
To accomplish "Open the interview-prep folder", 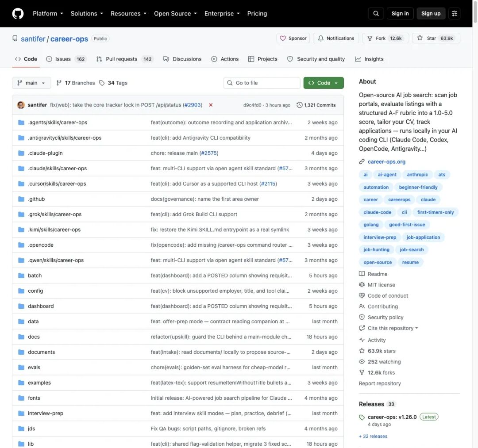I will click(46, 413).
